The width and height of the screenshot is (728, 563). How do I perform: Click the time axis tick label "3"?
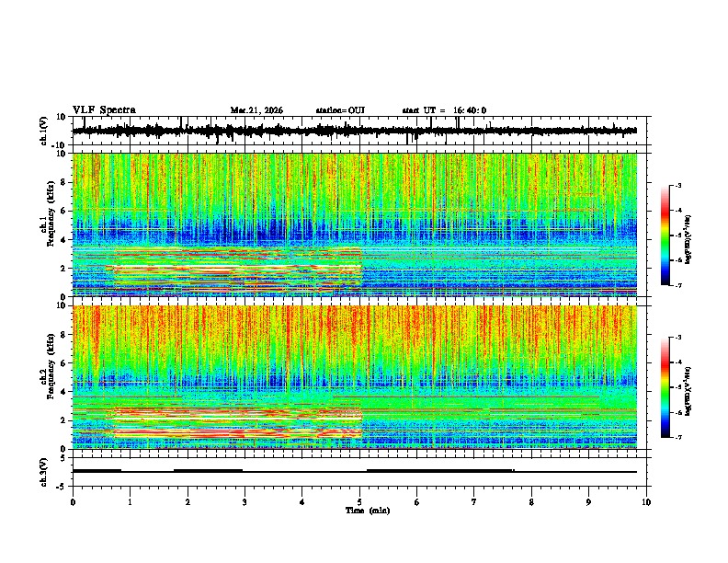tap(245, 502)
